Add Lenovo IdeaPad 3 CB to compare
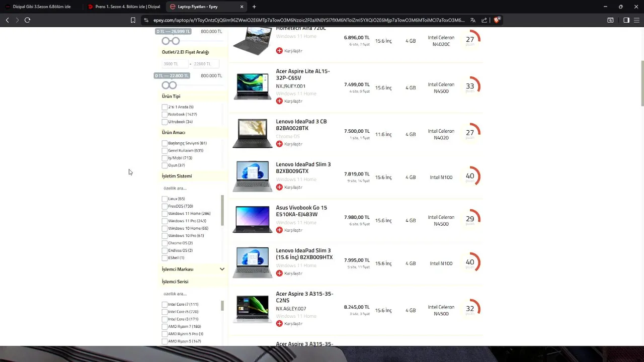Screen dimensions: 644x362 (279, 144)
